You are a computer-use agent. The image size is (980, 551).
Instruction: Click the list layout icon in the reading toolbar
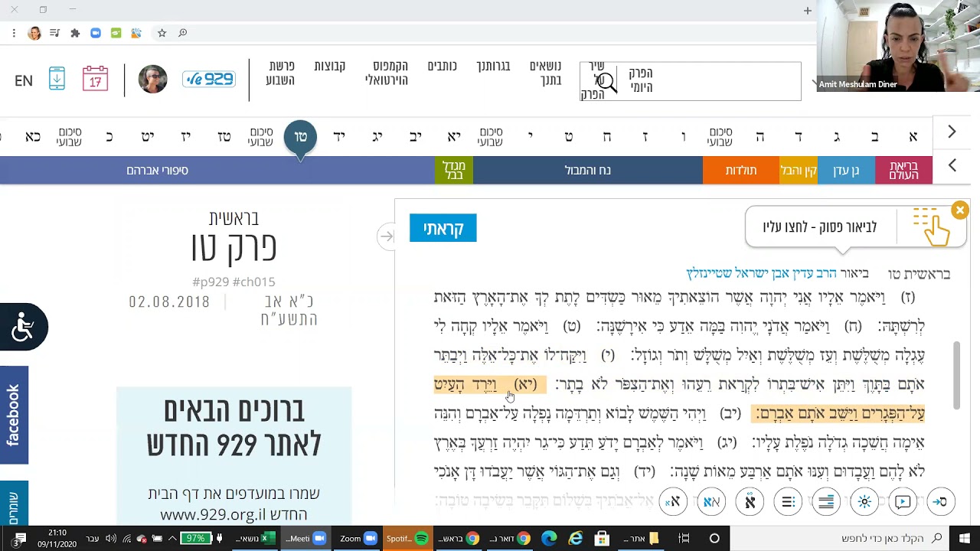tap(788, 502)
